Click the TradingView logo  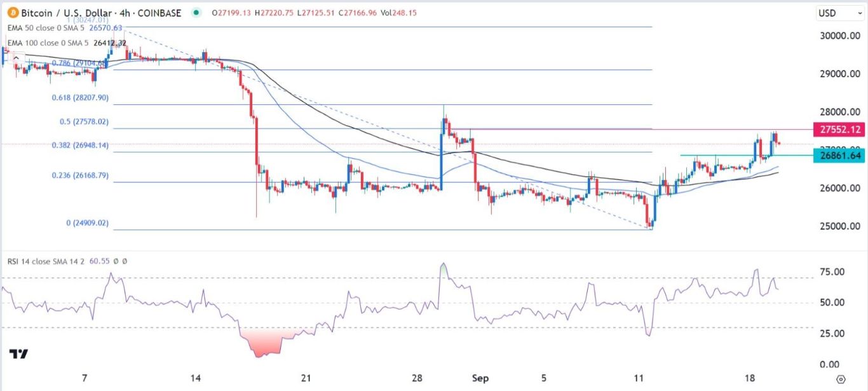(19, 354)
